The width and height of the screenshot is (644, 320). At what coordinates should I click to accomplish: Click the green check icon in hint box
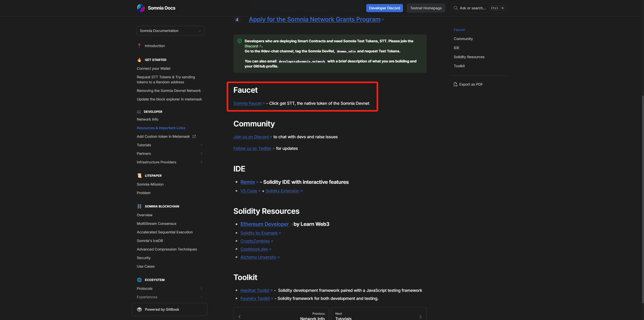point(239,41)
